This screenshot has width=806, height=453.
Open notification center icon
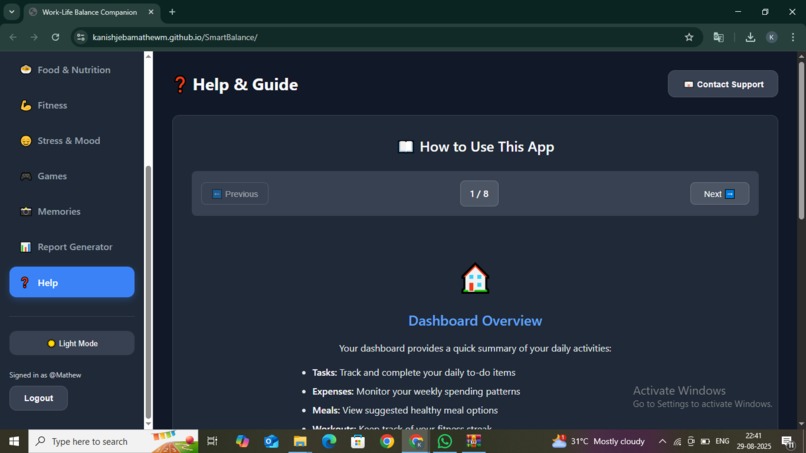point(788,441)
